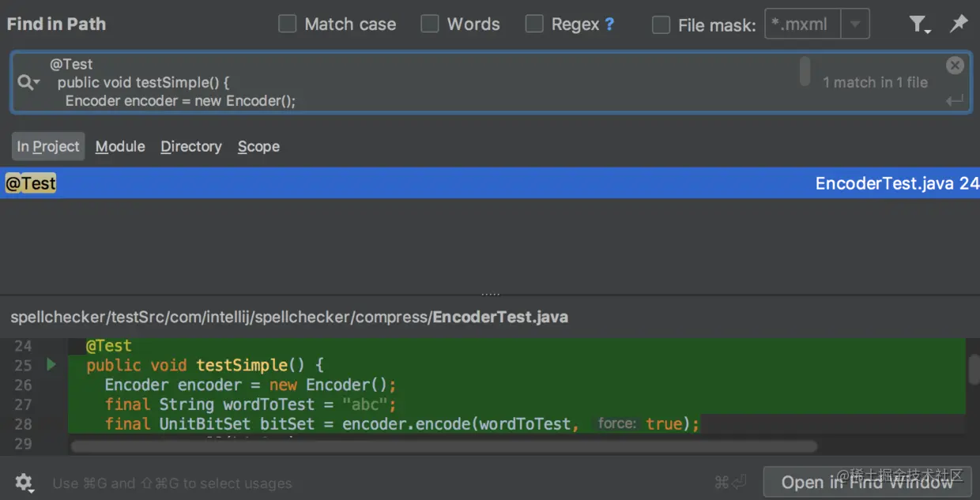Click testSimple method name in preview
980x500 pixels.
(242, 365)
